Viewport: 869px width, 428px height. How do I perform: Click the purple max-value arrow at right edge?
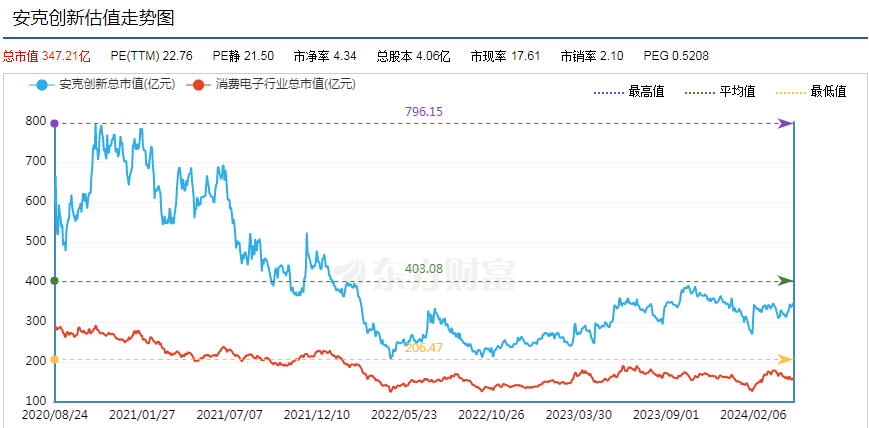pos(786,123)
